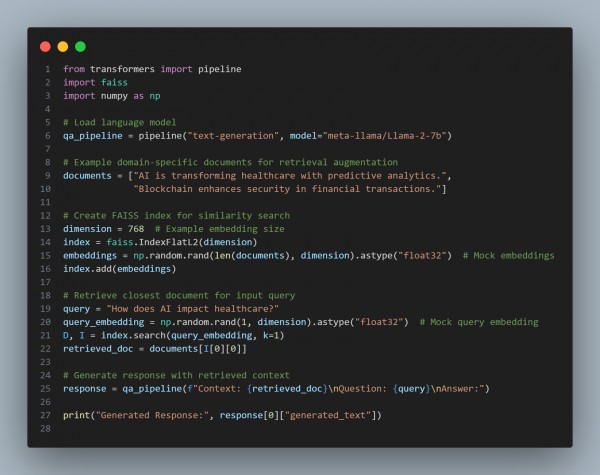This screenshot has height=475, width=600.
Task: Click the variable 'qa_pipeline' on line 6
Action: pyautogui.click(x=93, y=136)
